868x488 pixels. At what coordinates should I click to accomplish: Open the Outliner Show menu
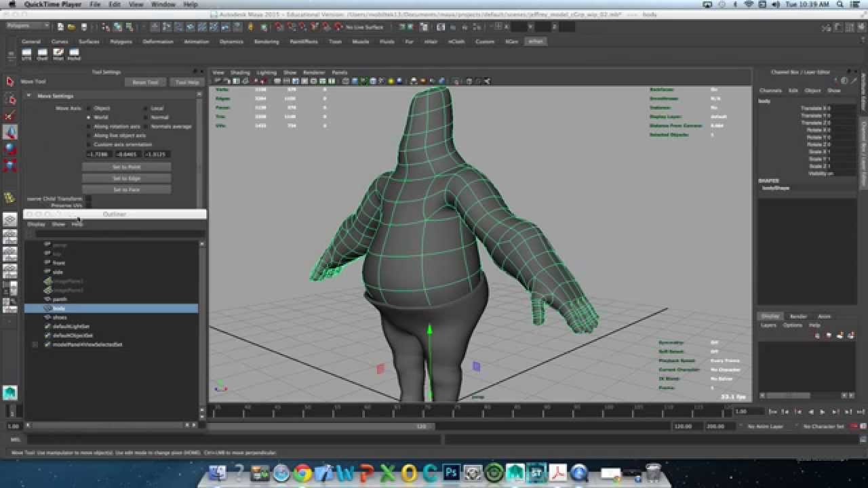pos(58,224)
